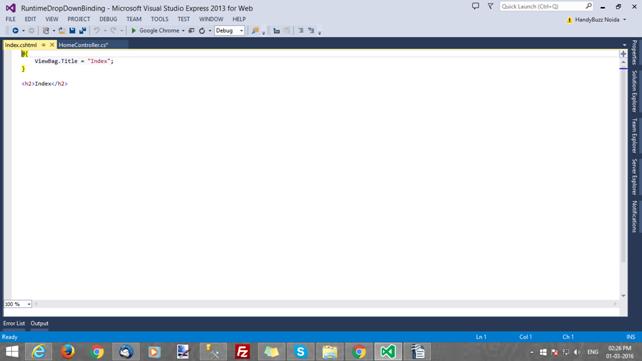Open the Error List panel tab
Screen dimensions: 642x361
click(x=14, y=324)
